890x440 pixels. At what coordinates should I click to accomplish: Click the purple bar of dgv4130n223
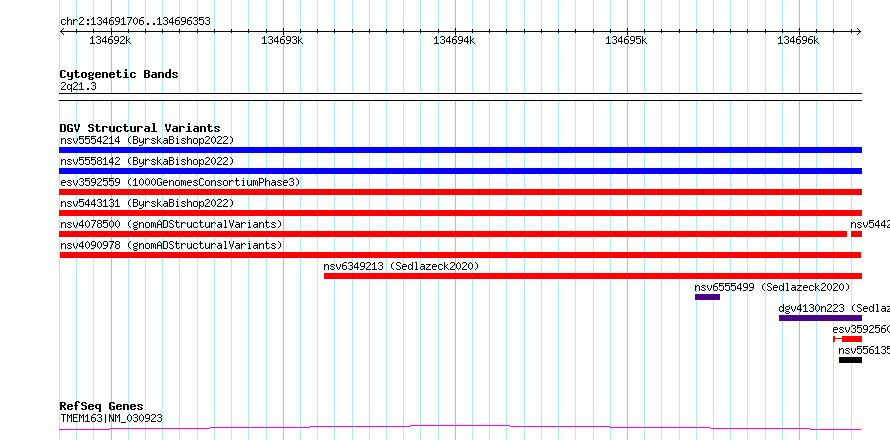(820, 318)
